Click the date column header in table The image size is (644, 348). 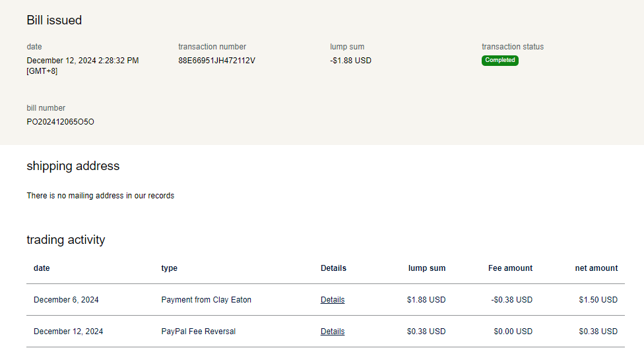click(x=42, y=268)
